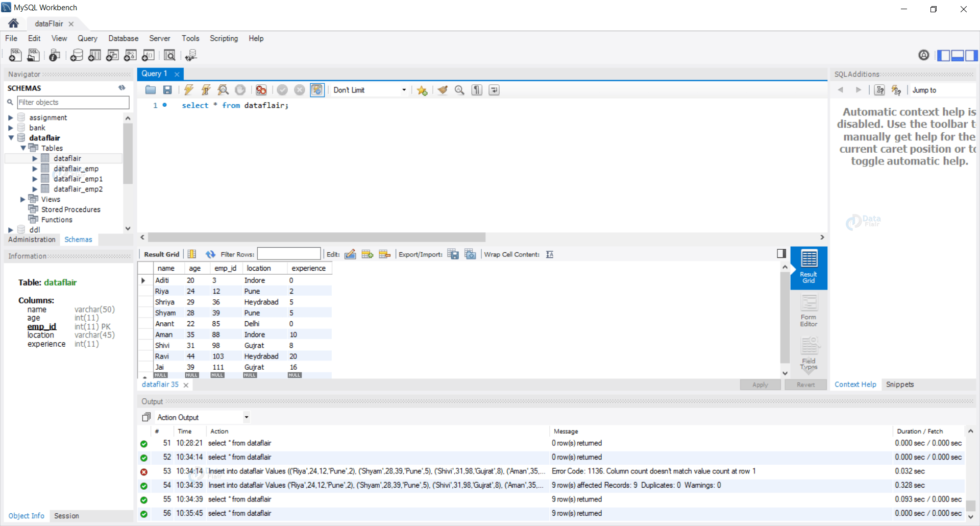The width and height of the screenshot is (980, 526).
Task: Toggle display of invisible characters
Action: 476,90
